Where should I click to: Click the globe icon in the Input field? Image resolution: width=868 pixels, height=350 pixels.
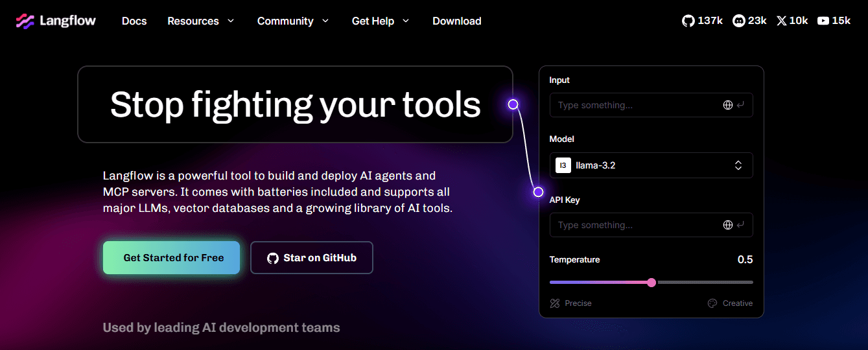click(x=728, y=105)
